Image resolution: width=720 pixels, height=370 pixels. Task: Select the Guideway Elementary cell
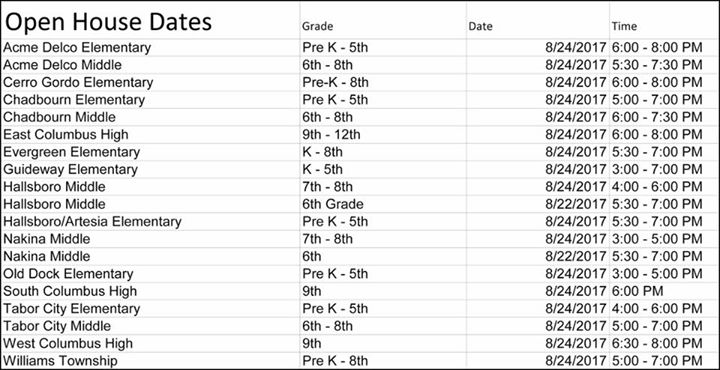tap(151, 170)
